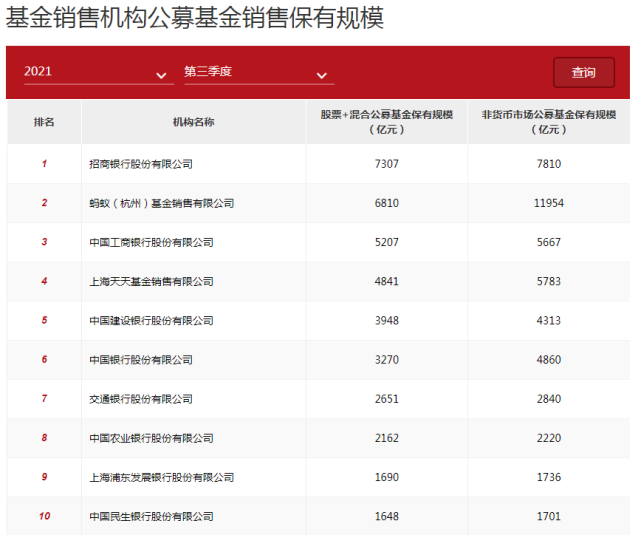Select value 2162 for 农业银行

[x=387, y=439]
